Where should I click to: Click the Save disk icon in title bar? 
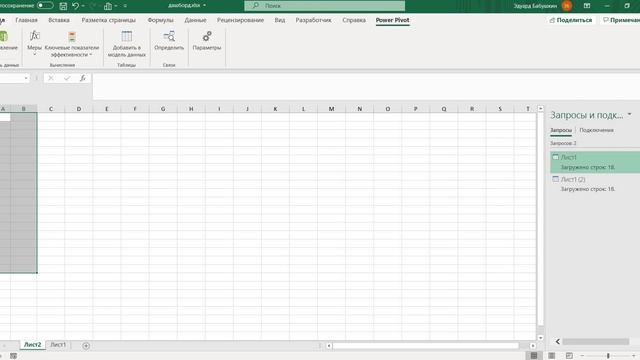tap(63, 6)
